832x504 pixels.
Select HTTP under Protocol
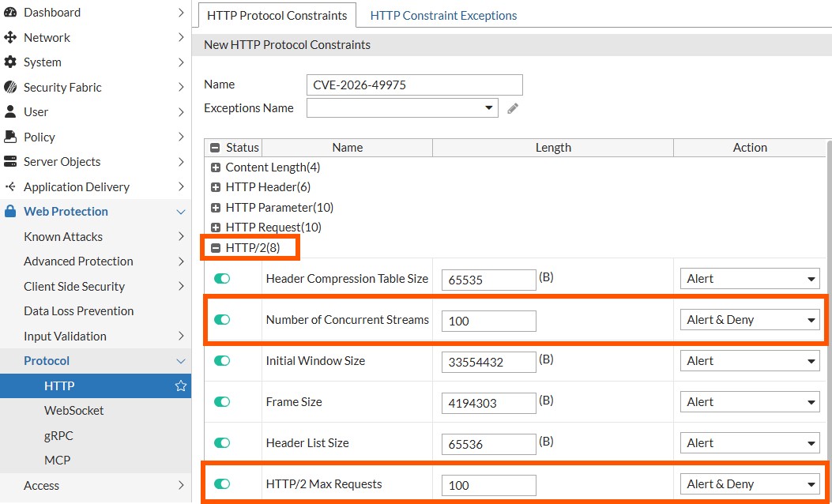[x=96, y=386]
